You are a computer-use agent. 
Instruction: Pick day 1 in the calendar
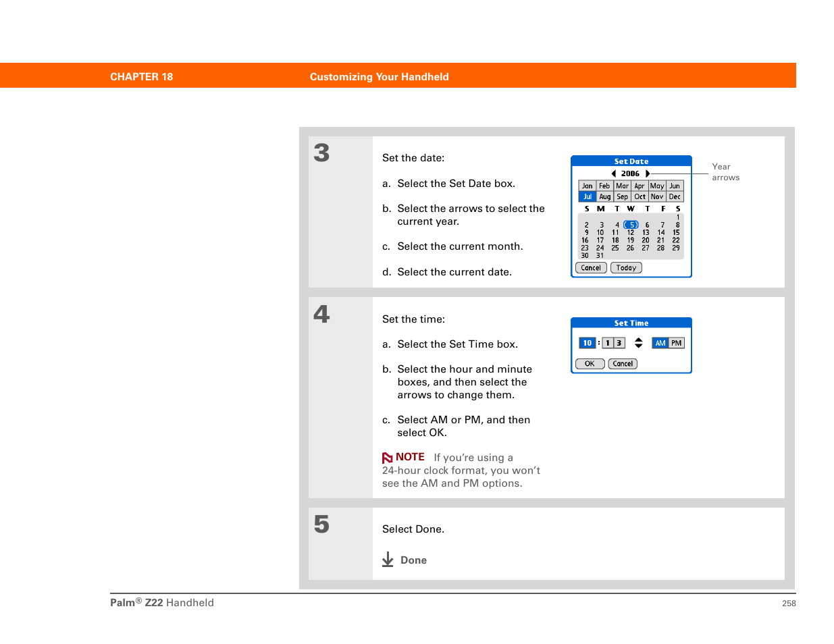tap(677, 217)
